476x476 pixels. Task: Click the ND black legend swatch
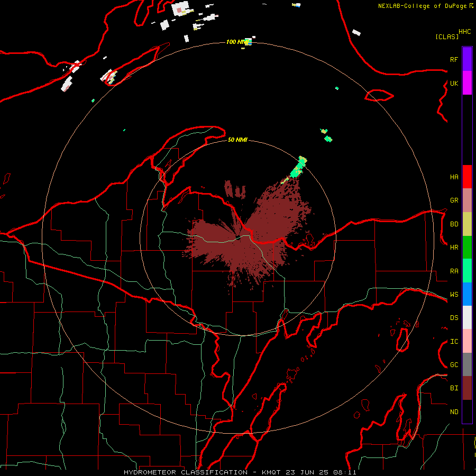click(467, 411)
